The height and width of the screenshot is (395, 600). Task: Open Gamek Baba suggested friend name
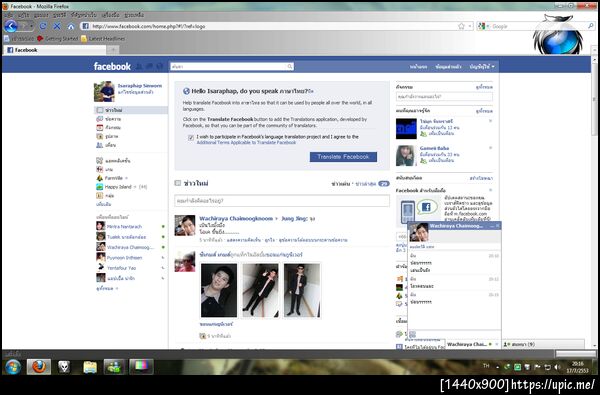click(434, 148)
